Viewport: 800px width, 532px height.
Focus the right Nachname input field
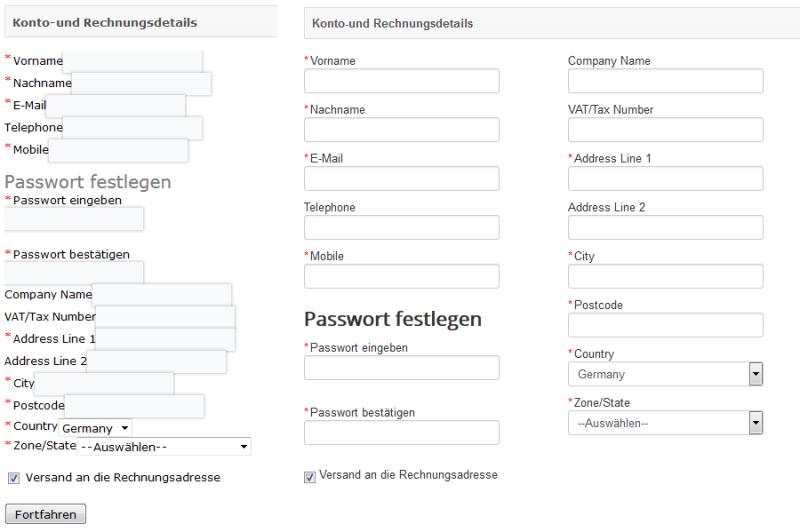click(x=401, y=130)
